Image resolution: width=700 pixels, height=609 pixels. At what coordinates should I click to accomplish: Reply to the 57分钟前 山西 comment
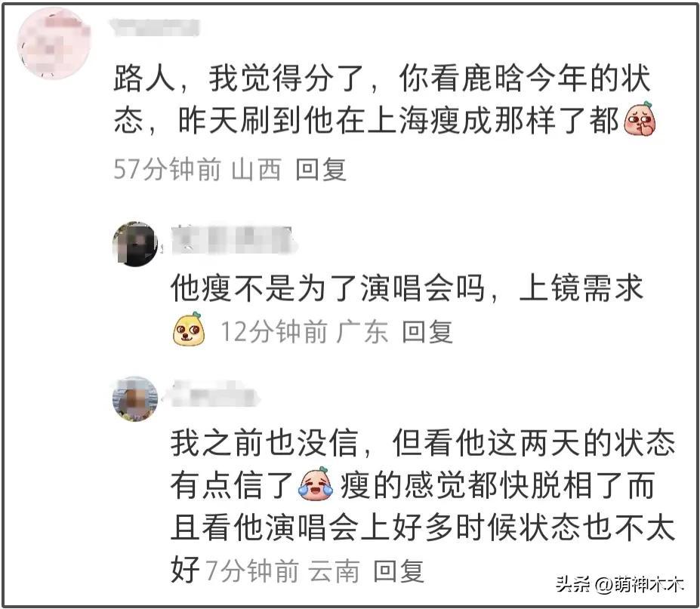tap(321, 170)
